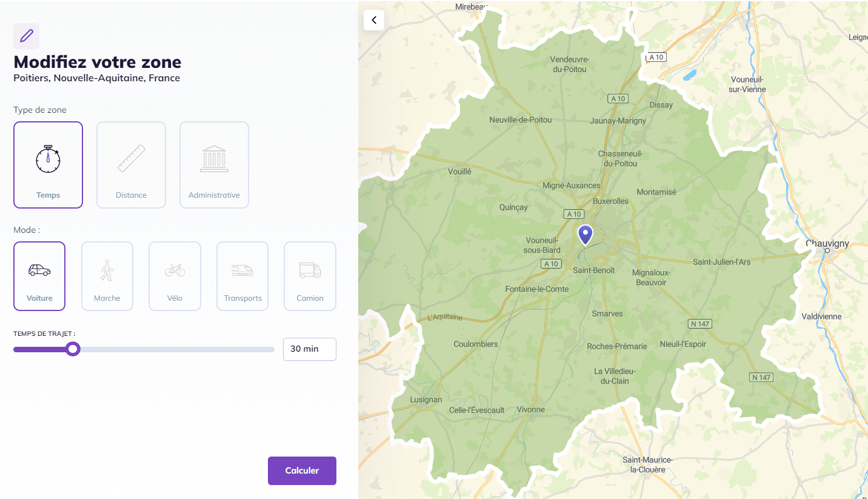The width and height of the screenshot is (868, 499).
Task: Select the Temps stopwatch zone type
Action: coord(48,165)
